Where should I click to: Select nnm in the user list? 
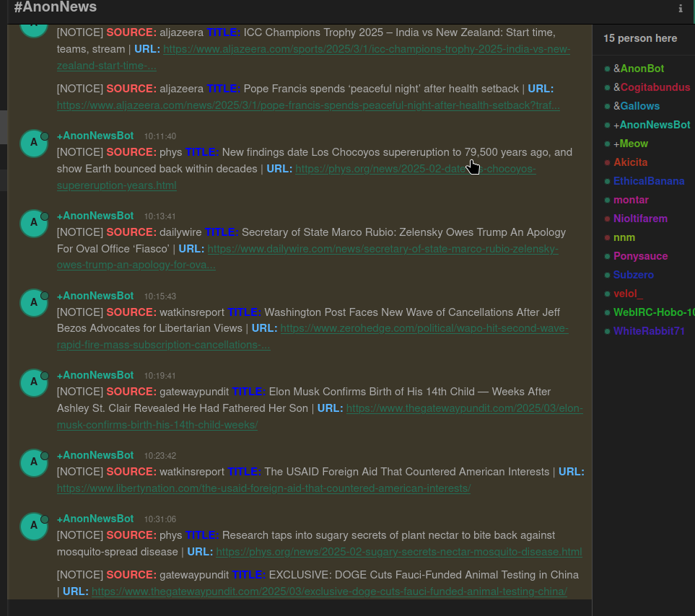[x=624, y=238]
